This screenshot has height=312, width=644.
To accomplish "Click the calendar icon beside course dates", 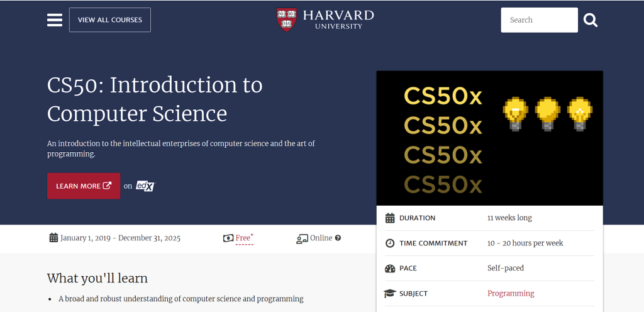I will point(53,238).
